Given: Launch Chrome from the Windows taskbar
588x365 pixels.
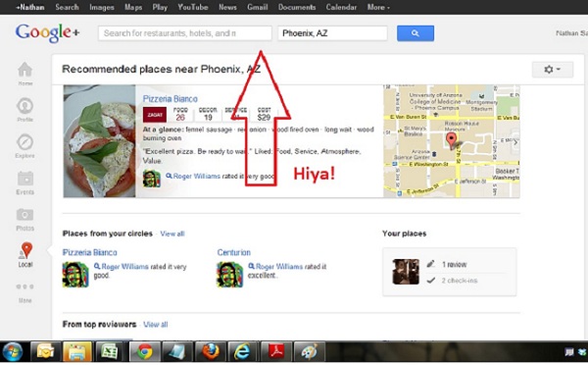Looking at the screenshot, I should (x=145, y=352).
